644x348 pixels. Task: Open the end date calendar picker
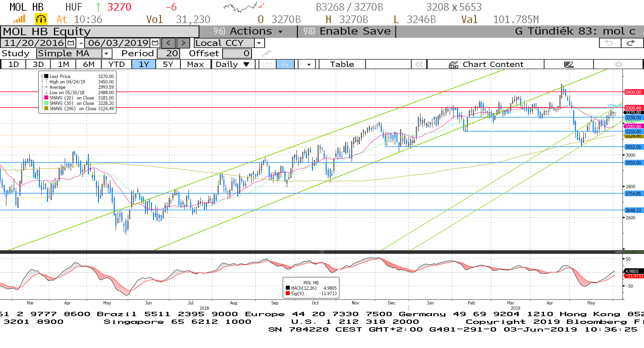[x=155, y=43]
